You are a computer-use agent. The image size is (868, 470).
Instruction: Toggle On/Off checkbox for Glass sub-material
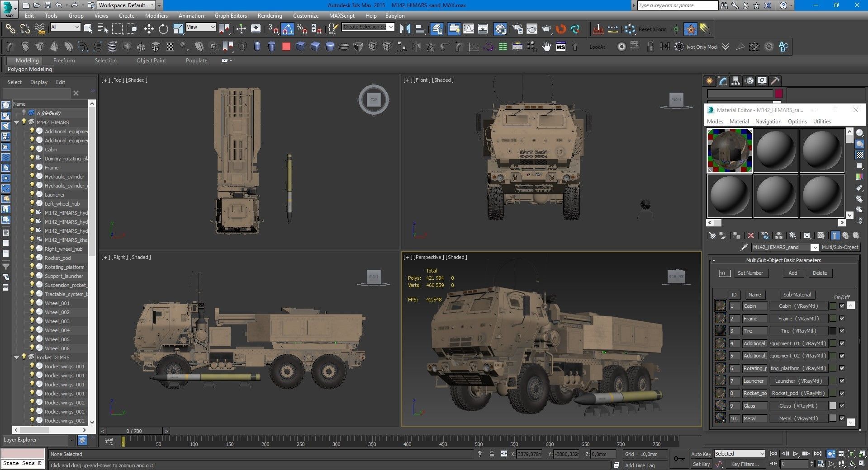pyautogui.click(x=842, y=406)
